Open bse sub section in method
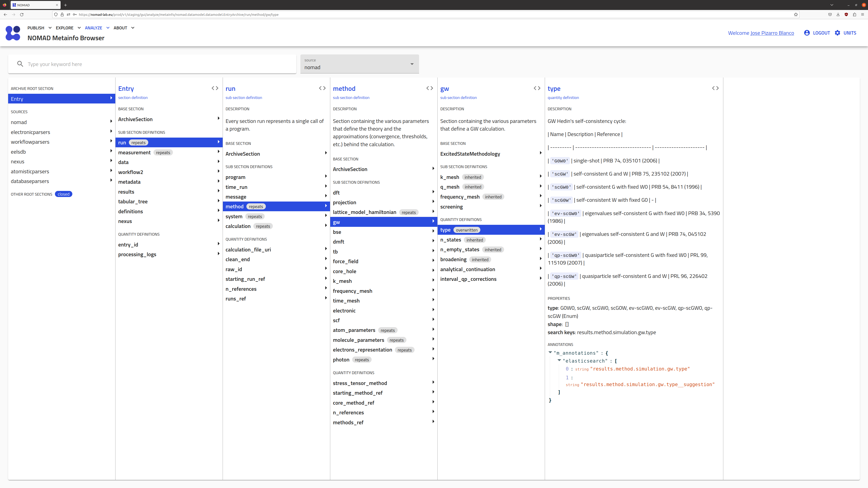 [x=384, y=232]
